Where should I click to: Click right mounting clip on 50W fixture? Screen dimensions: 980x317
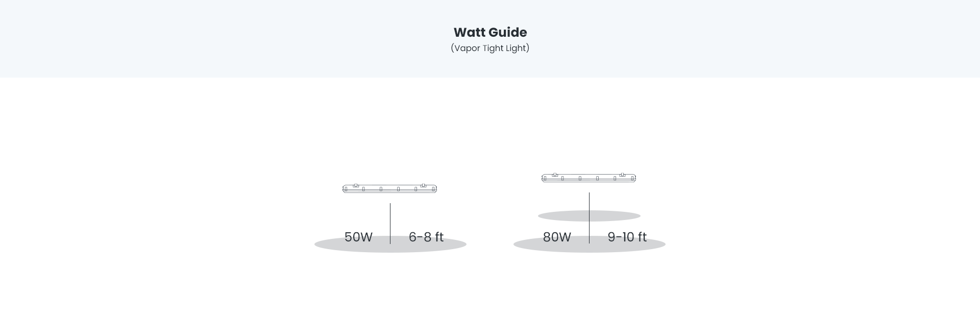[x=423, y=185]
